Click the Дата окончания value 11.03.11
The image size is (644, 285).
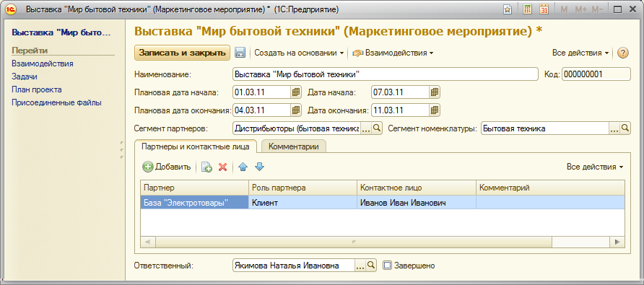[400, 110]
